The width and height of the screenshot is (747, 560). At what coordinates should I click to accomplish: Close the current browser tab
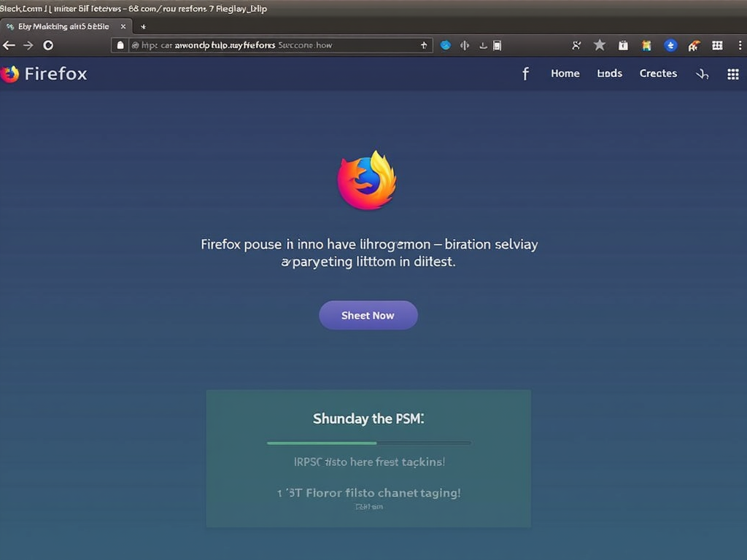point(123,27)
